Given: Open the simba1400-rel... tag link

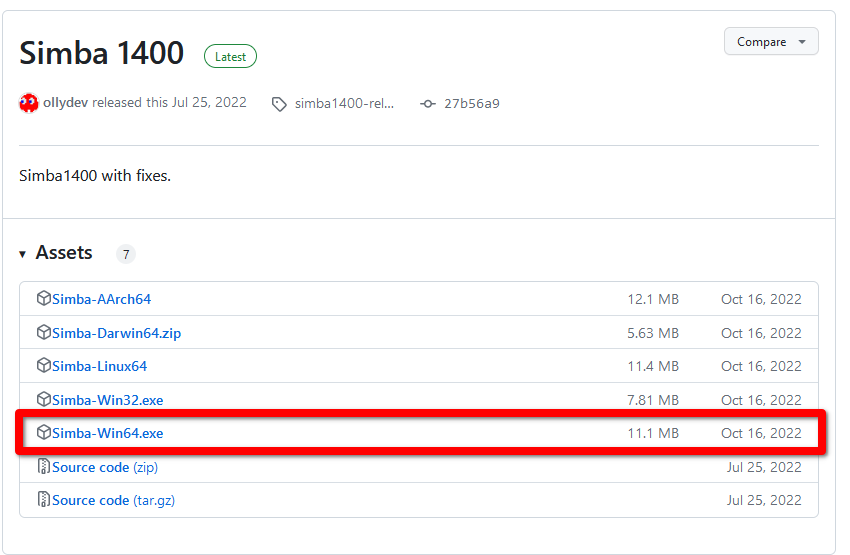Looking at the screenshot, I should click(x=344, y=104).
